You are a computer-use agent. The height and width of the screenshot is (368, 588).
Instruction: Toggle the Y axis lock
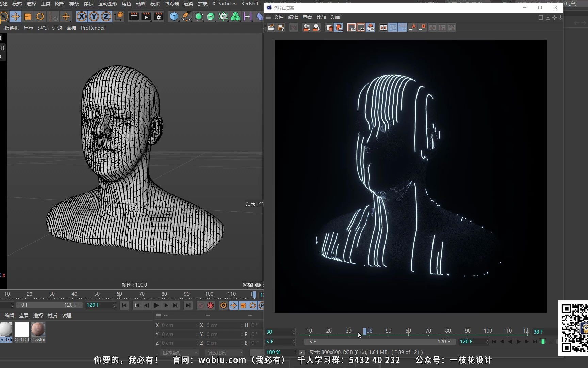(94, 16)
